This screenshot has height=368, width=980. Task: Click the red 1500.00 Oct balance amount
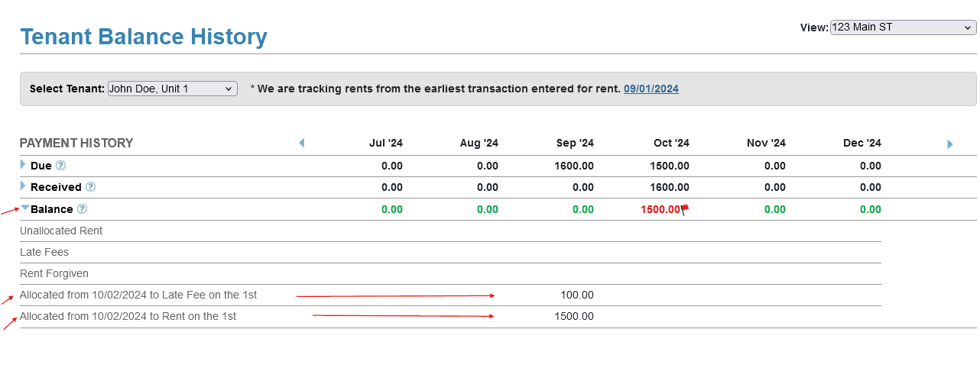[660, 209]
